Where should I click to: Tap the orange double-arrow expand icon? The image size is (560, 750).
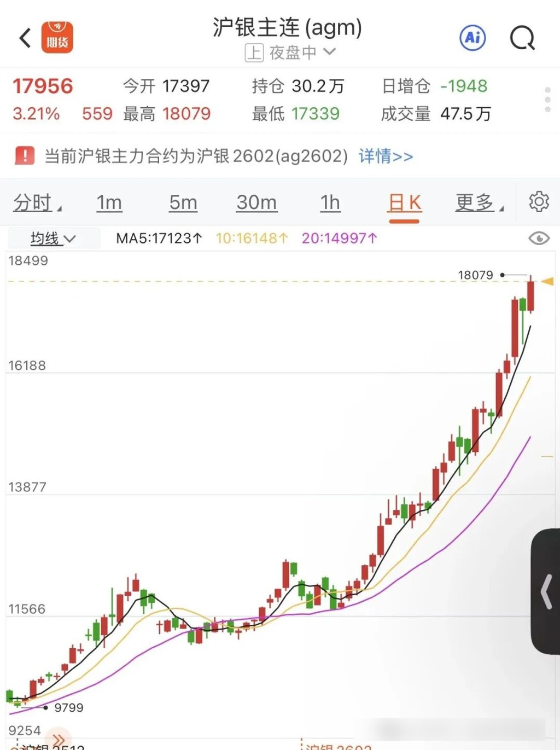[59, 740]
